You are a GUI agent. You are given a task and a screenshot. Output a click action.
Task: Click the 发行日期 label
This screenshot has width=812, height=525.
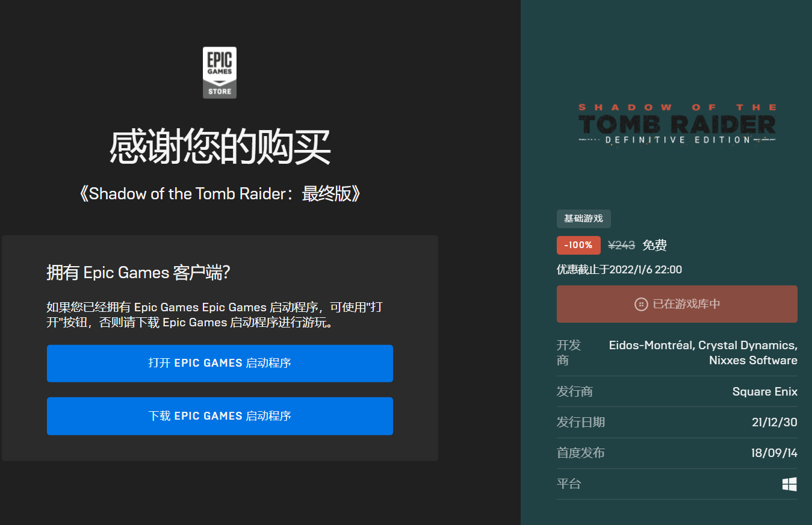581,422
